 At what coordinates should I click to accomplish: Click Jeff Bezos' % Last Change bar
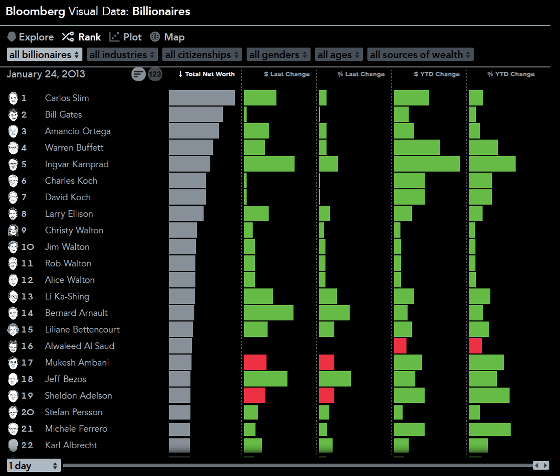[335, 379]
